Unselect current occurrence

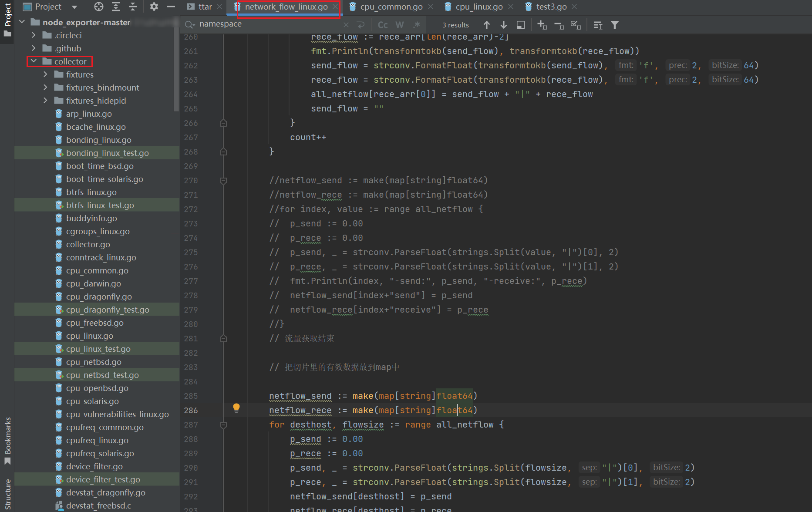(x=559, y=25)
